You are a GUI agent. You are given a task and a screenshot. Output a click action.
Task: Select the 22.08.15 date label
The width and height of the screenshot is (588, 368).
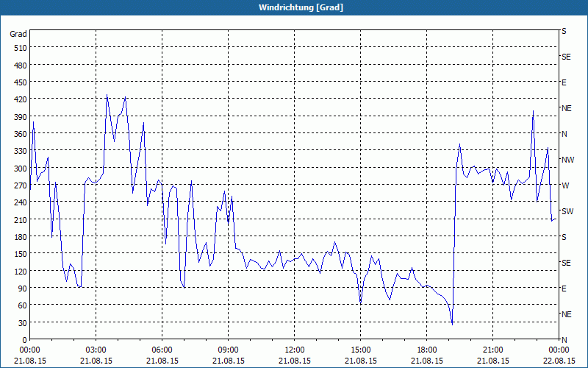[x=559, y=361]
